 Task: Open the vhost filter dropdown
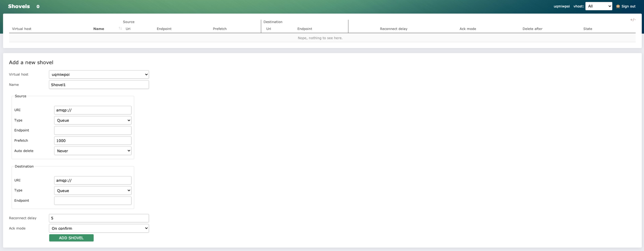click(599, 6)
